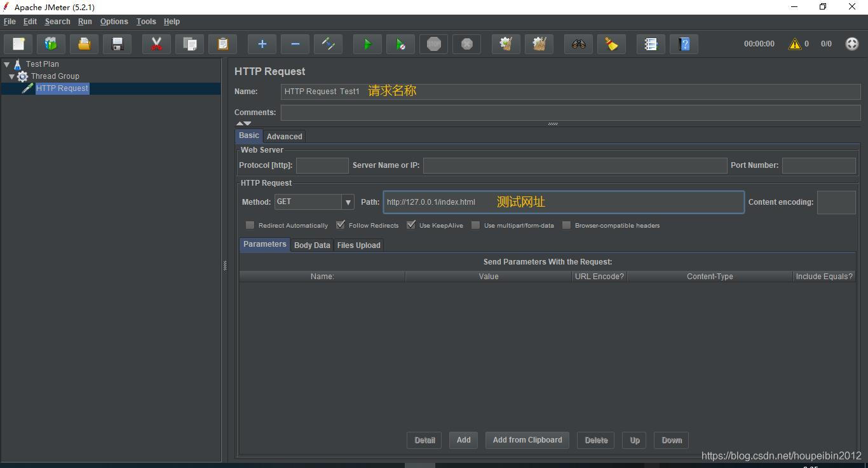Click the Thread Group gear icon
868x468 pixels.
click(x=22, y=76)
